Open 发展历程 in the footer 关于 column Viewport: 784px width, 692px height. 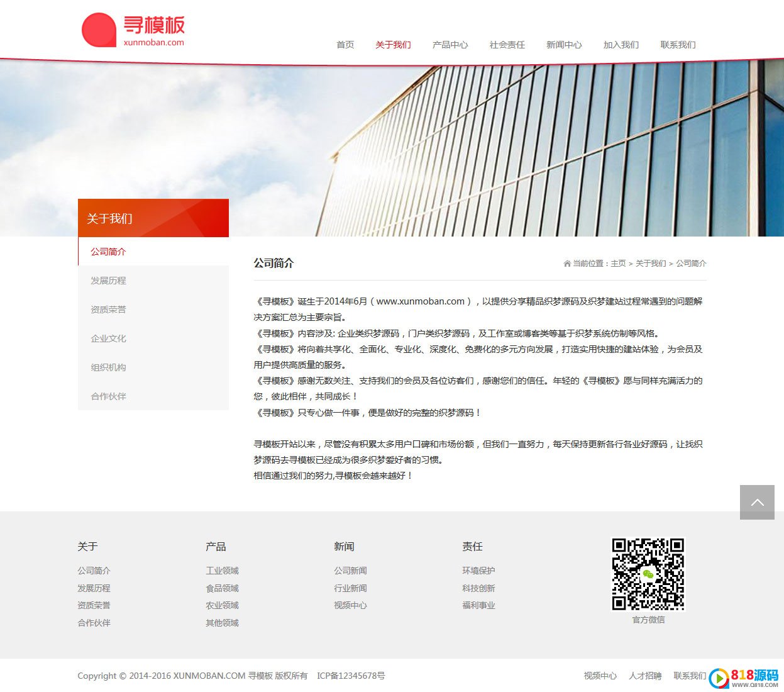click(x=94, y=588)
